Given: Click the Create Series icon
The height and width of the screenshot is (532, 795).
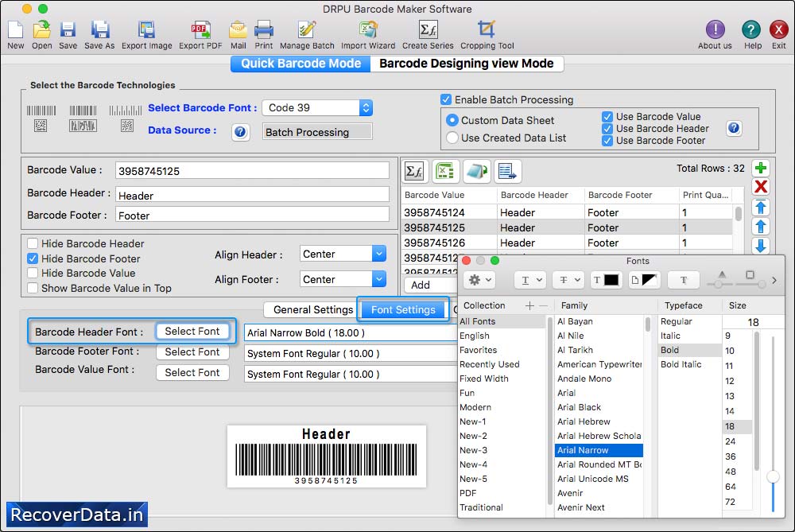Looking at the screenshot, I should coord(428,29).
